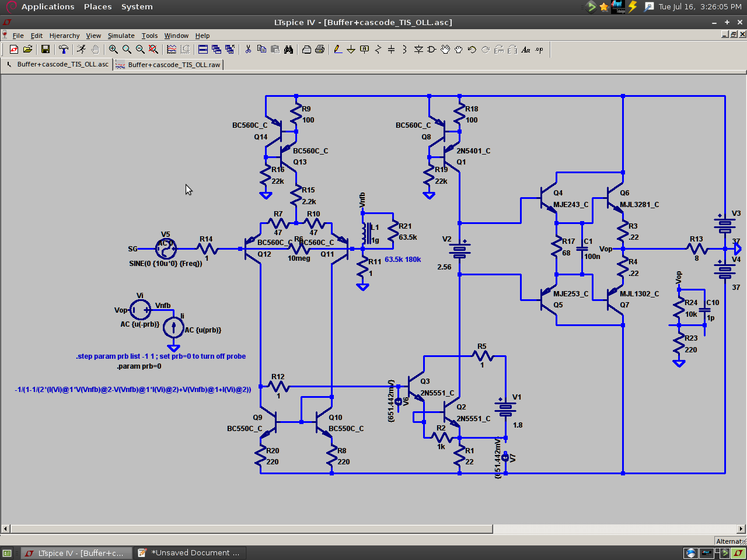Select the Copy tool icon
The image size is (747, 560).
click(261, 50)
